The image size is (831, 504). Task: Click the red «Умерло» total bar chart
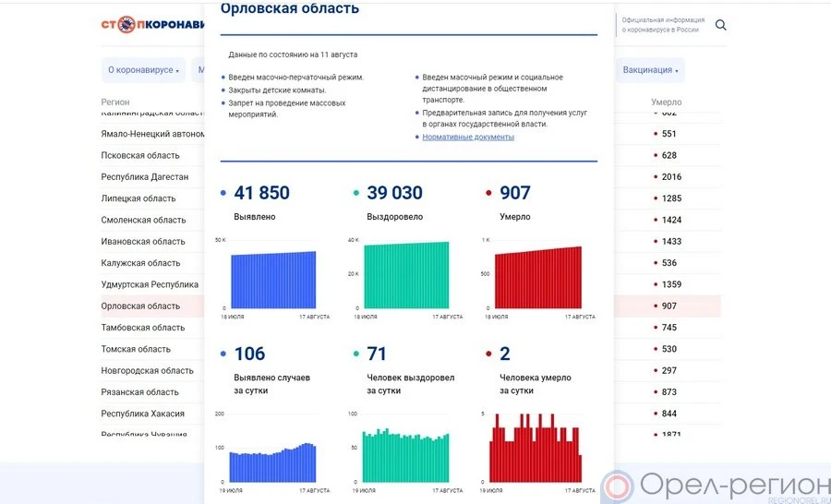click(x=538, y=277)
